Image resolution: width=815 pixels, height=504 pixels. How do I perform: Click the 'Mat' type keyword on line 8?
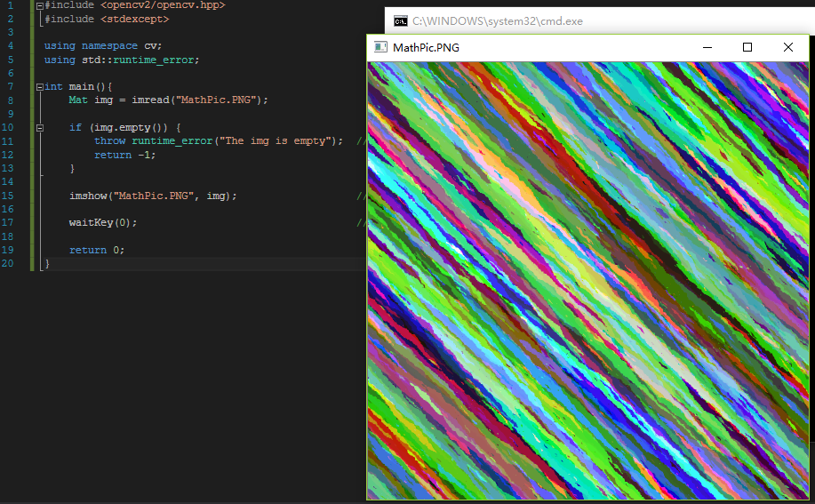(x=78, y=100)
